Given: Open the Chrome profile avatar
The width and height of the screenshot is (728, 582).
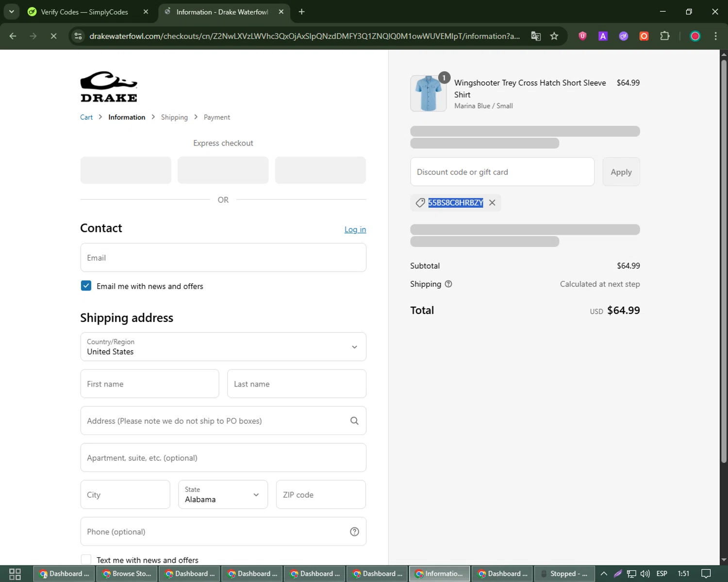Looking at the screenshot, I should [x=695, y=36].
